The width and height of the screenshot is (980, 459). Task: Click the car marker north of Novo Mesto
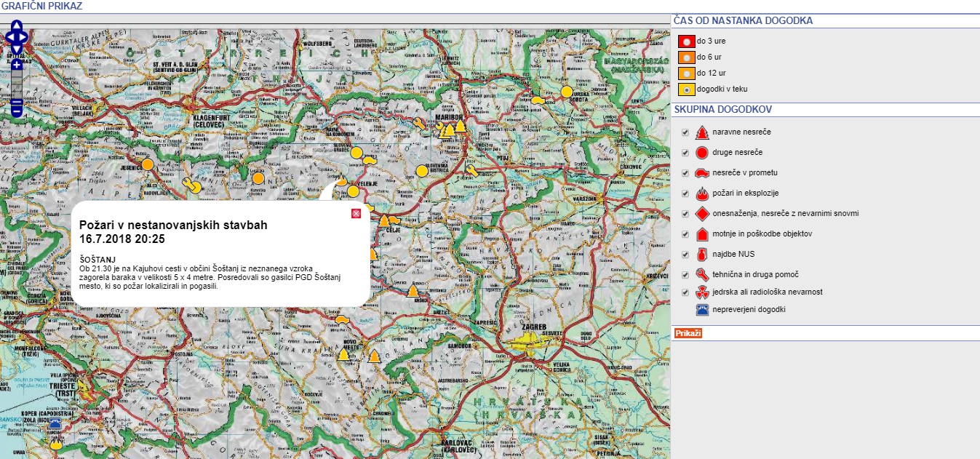coord(342,319)
